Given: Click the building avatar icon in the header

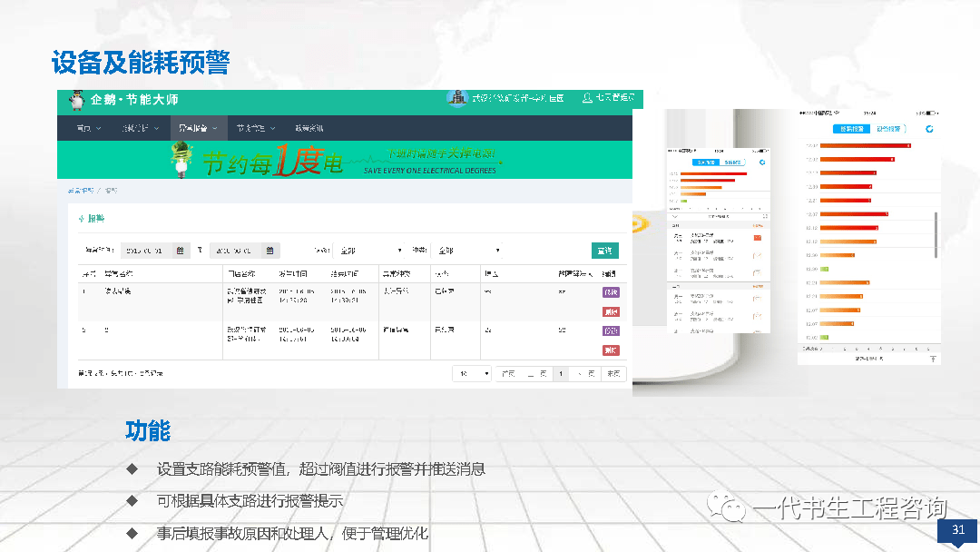Looking at the screenshot, I should point(457,98).
